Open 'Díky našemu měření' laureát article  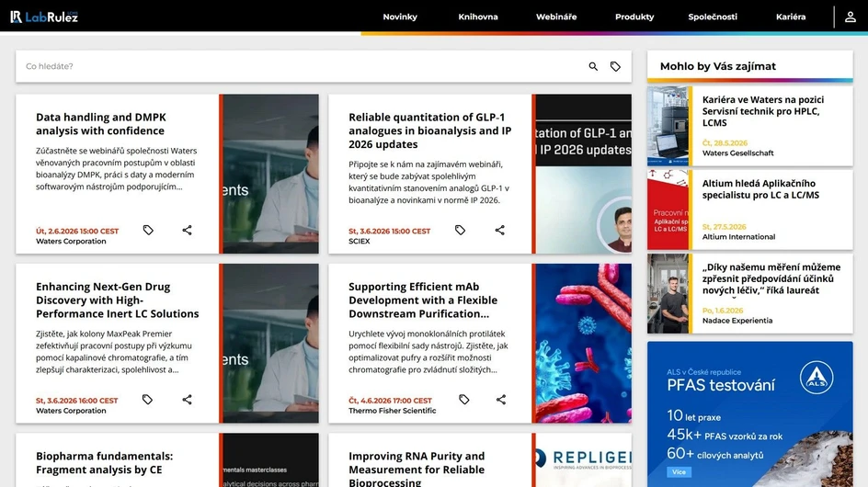click(x=771, y=278)
